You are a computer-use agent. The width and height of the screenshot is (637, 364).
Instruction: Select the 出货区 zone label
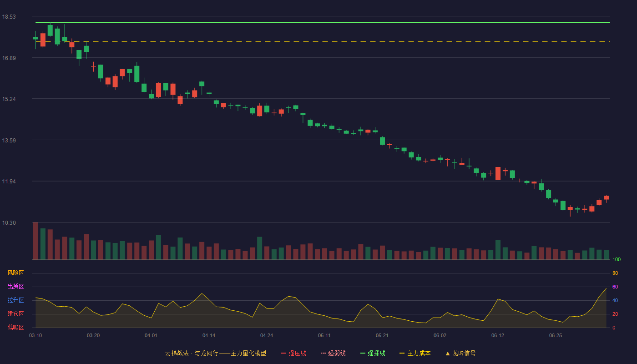point(15,287)
